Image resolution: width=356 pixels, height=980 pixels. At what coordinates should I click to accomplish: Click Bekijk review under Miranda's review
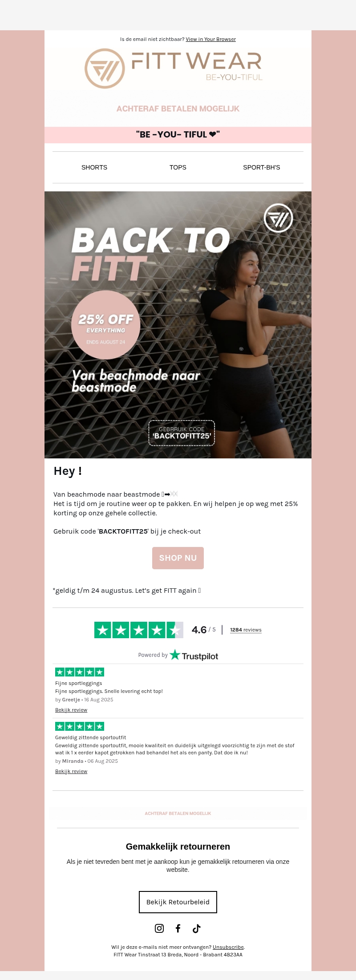(71, 771)
